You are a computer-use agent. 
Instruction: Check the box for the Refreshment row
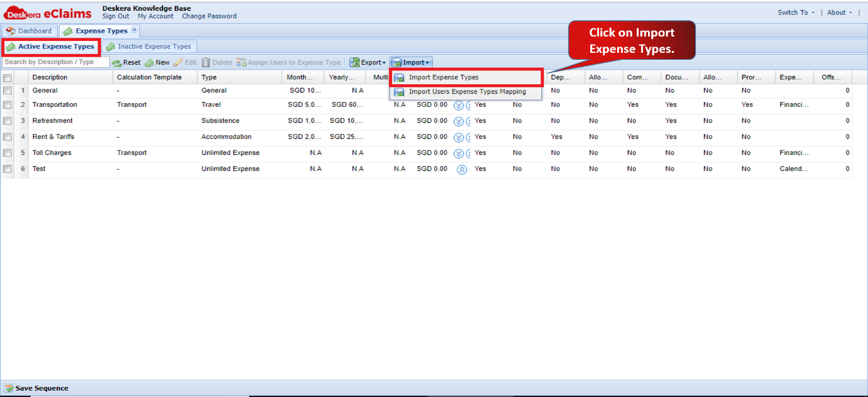tap(8, 121)
